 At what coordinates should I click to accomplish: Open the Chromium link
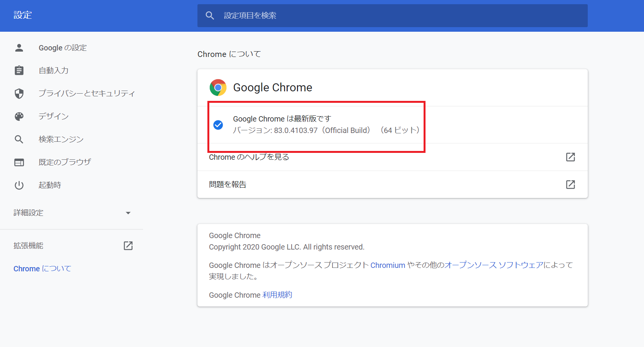(x=388, y=265)
